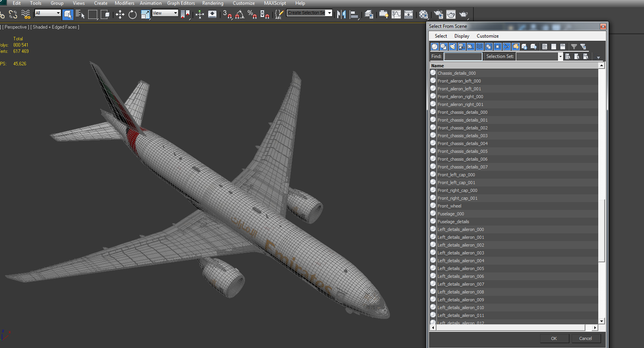The width and height of the screenshot is (644, 348).
Task: Toggle Spinner Snap
Action: coord(265,14)
